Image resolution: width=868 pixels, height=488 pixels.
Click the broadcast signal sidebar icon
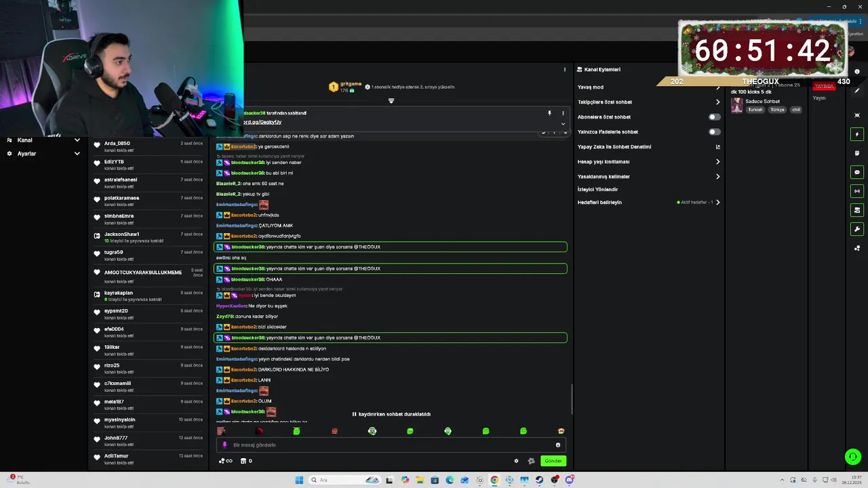click(x=857, y=191)
